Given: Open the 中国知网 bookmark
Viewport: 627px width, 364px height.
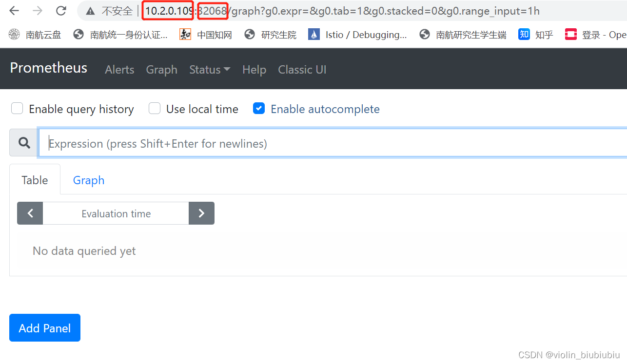Looking at the screenshot, I should pyautogui.click(x=205, y=35).
